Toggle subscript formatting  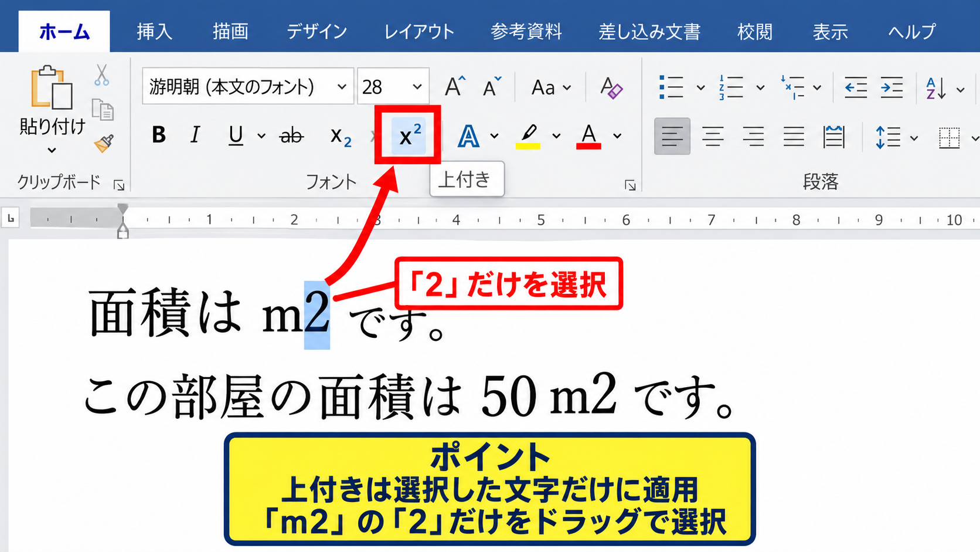coord(341,137)
